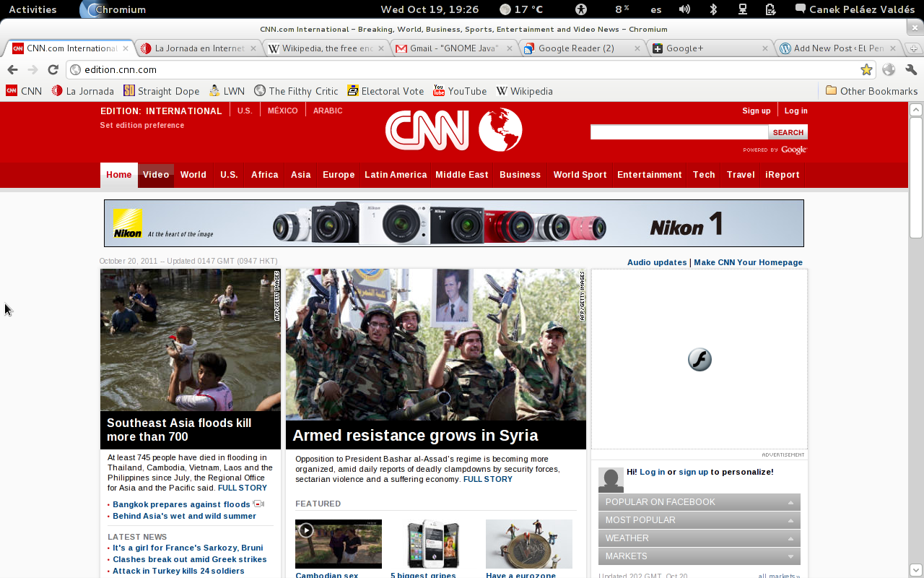Screen dimensions: 924x578
Task: Expand the Weather panel
Action: pyautogui.click(x=699, y=538)
